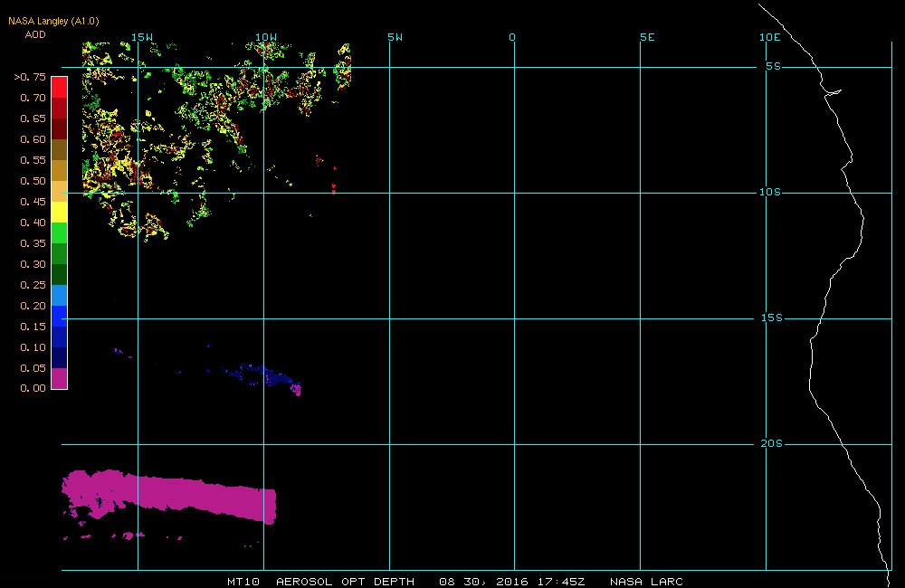Click the bright red >0.75 color swatch
905x588 pixels.
coord(60,87)
